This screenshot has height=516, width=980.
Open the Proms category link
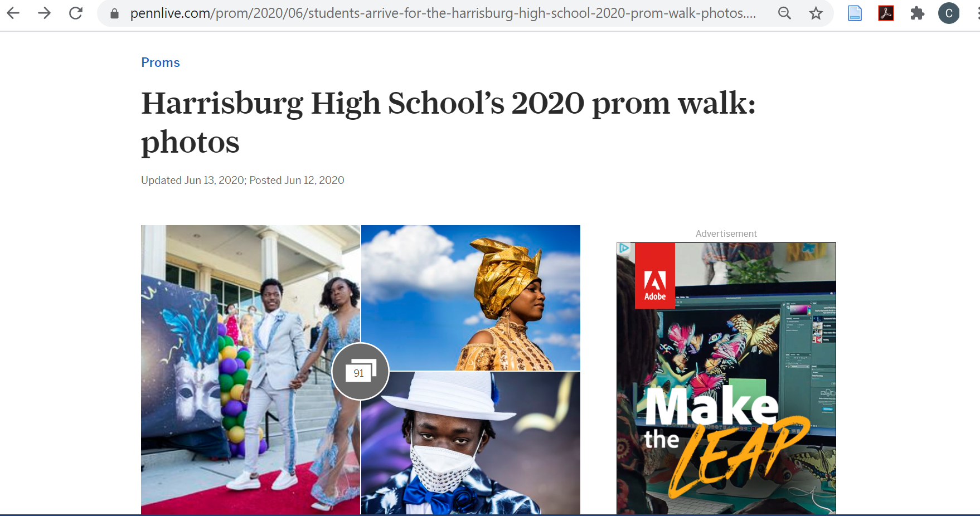tap(161, 62)
